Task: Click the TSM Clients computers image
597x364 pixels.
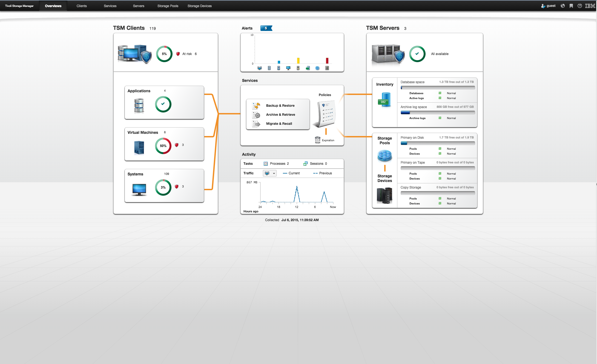Action: tap(135, 54)
